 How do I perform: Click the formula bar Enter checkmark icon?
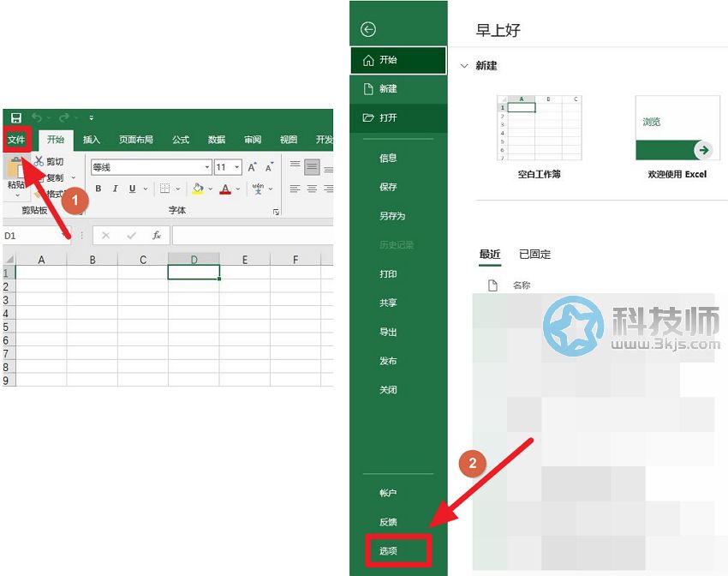click(x=131, y=236)
